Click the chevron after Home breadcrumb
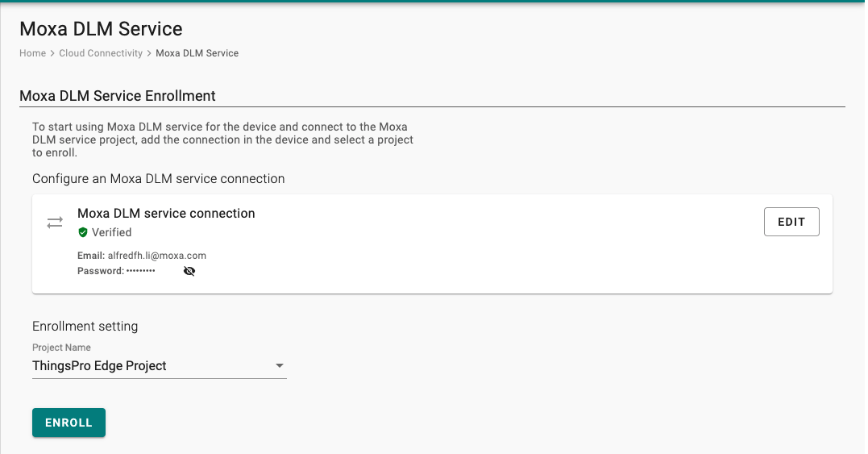Image resolution: width=868 pixels, height=454 pixels. pos(52,53)
